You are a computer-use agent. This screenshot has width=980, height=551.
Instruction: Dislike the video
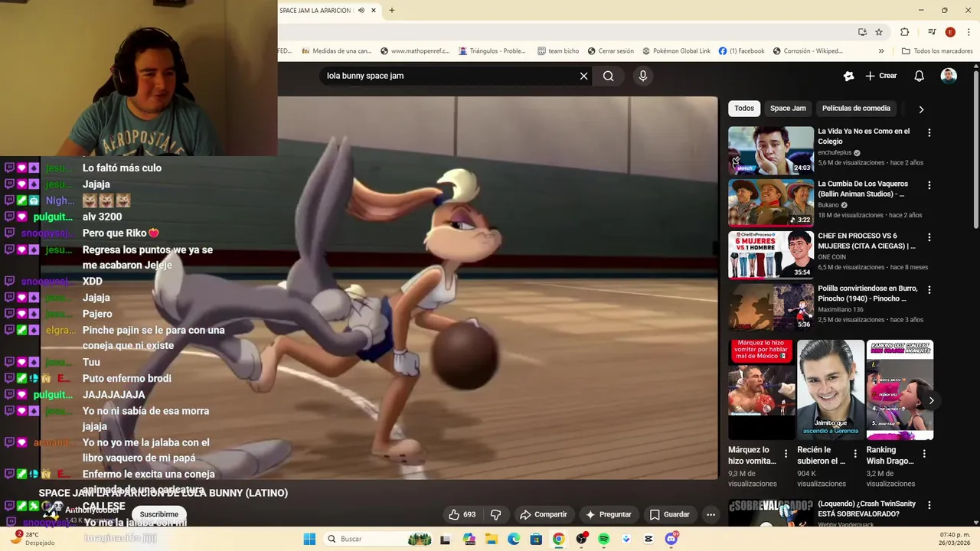[x=495, y=514]
